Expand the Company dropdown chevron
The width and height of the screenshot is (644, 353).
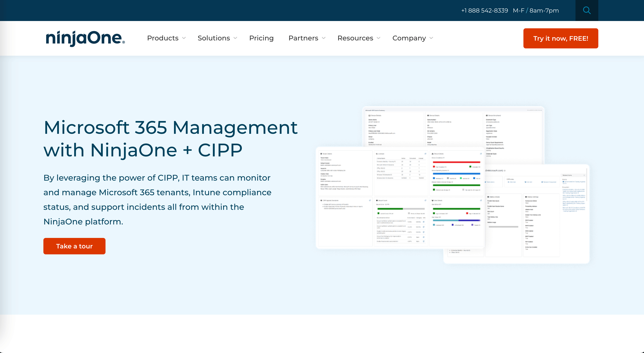point(431,38)
